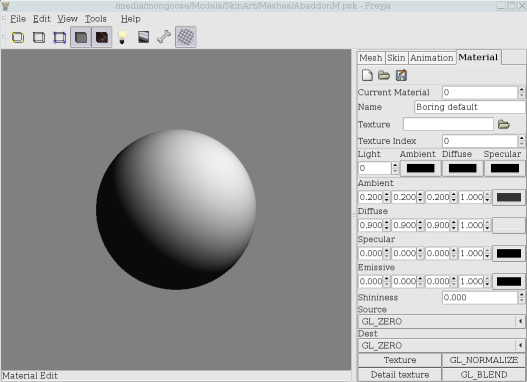Click the bone skeleton toolbar icon
This screenshot has width=527, height=382.
click(164, 37)
